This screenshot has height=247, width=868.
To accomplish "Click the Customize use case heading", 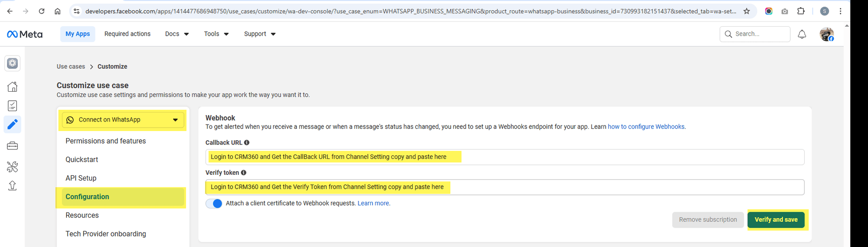I will pos(93,86).
